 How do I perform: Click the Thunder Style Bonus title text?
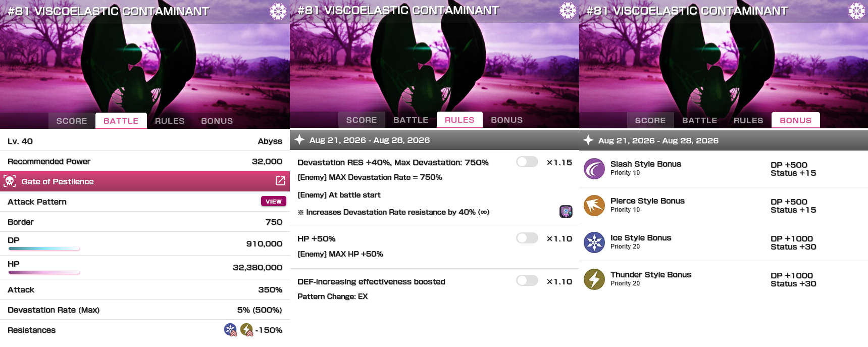coord(651,274)
